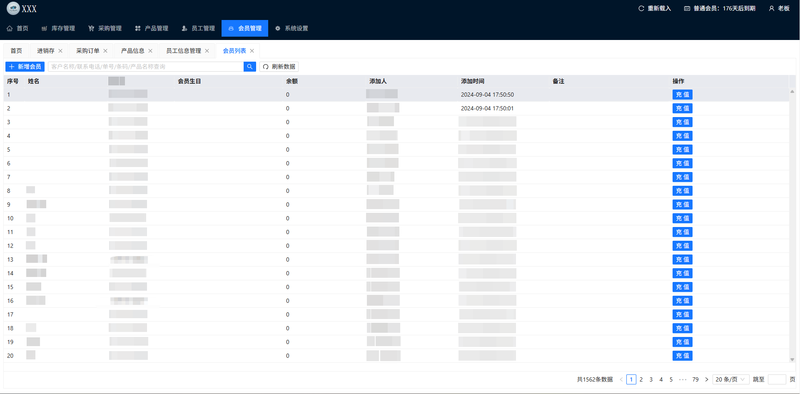The height and width of the screenshot is (394, 800).
Task: Close the 产品信息 tab via its X
Action: (x=150, y=51)
